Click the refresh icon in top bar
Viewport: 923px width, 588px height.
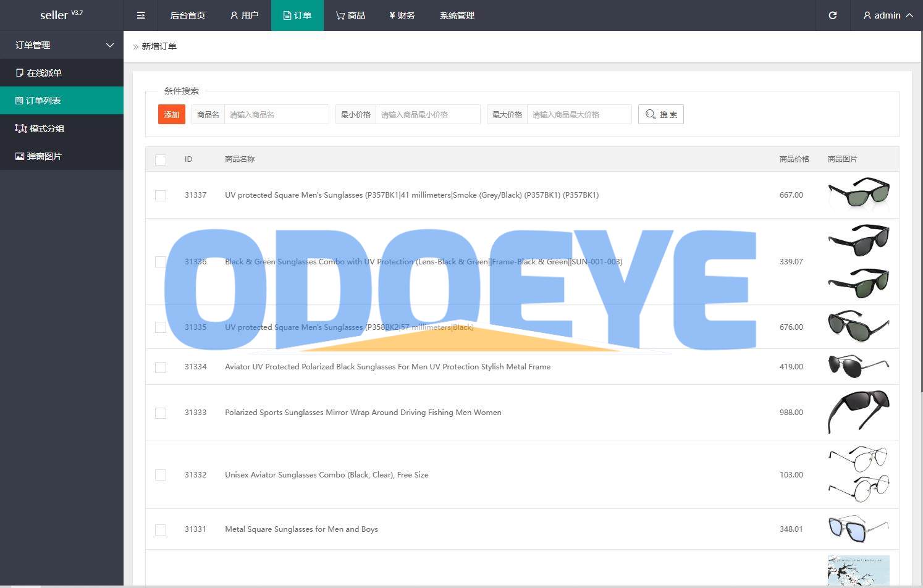[833, 15]
